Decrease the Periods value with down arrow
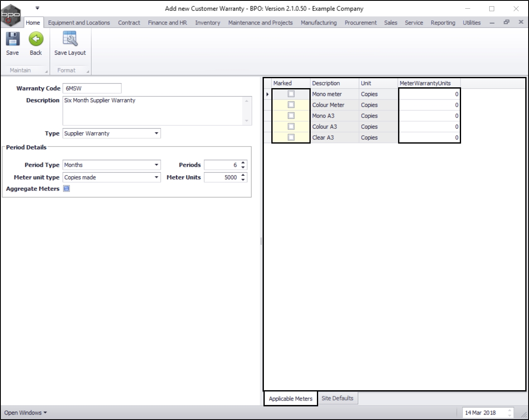The image size is (529, 420). click(243, 167)
